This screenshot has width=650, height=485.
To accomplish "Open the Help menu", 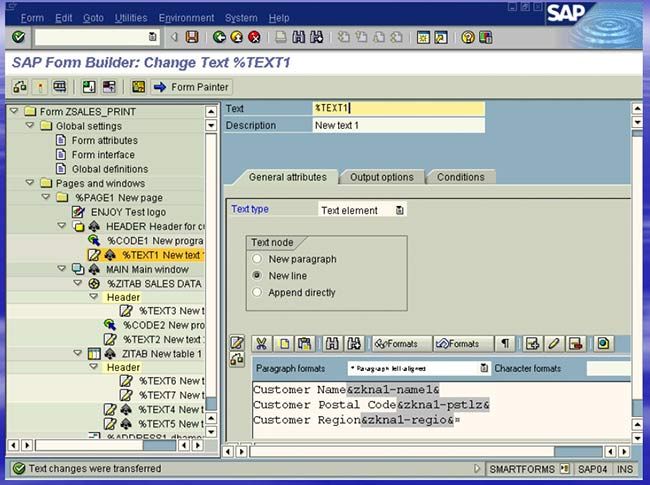I will (279, 18).
